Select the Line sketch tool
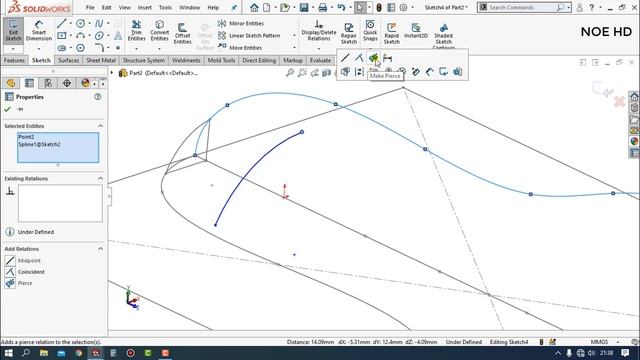 [62, 24]
